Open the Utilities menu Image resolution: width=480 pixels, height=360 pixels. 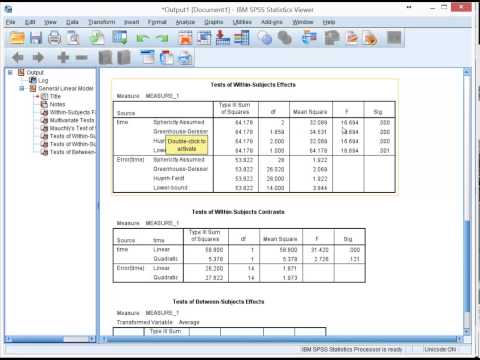(x=242, y=22)
